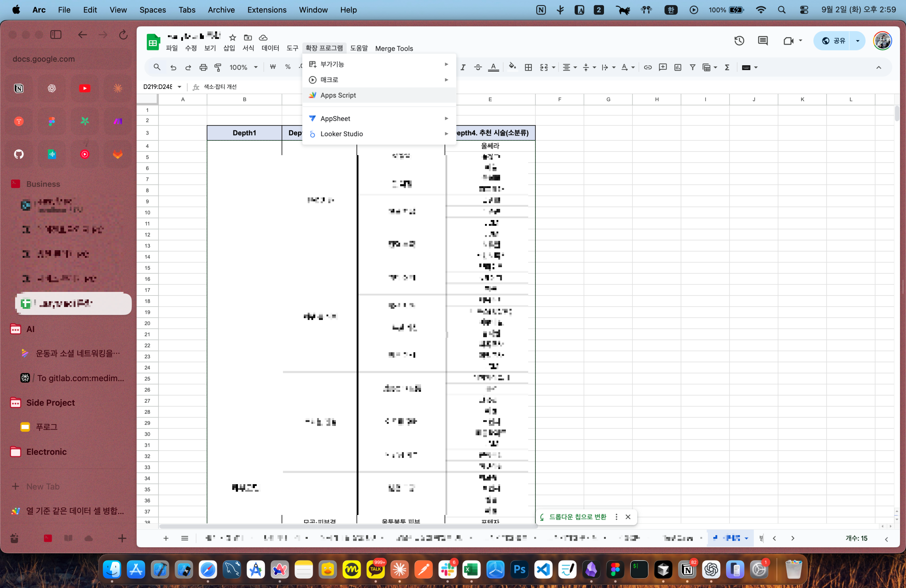
Task: Select Apps Script from the menu
Action: click(x=338, y=95)
